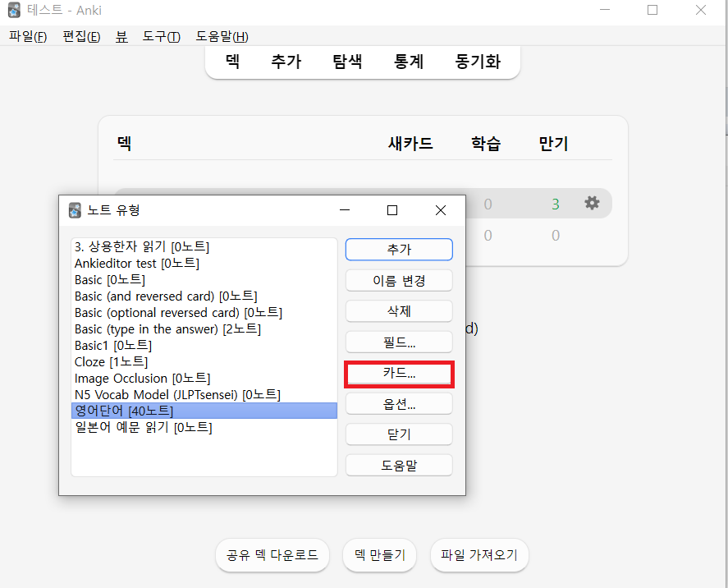This screenshot has width=728, height=588.
Task: Click the 이름 변경 rename button
Action: pyautogui.click(x=399, y=281)
